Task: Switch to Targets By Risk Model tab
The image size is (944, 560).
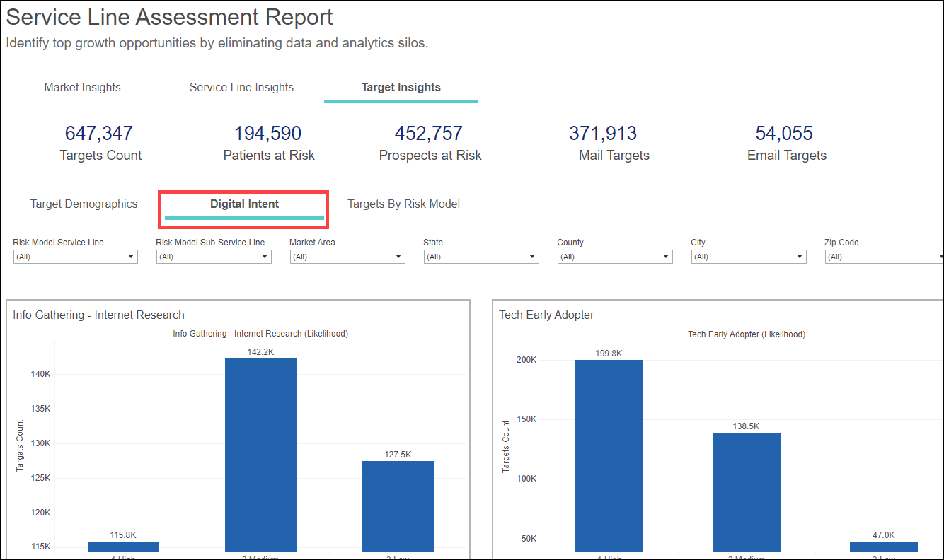Action: coord(403,204)
